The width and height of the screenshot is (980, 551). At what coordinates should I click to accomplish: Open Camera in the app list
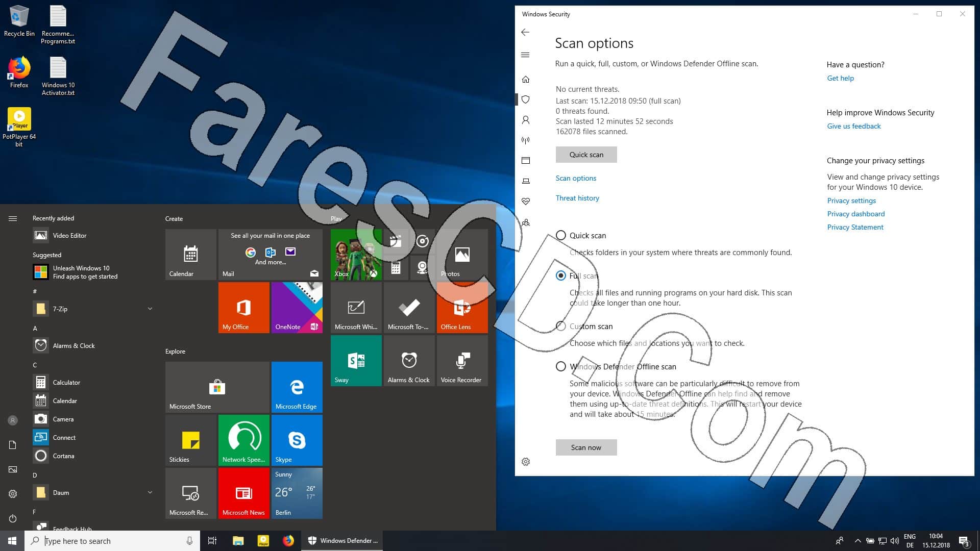tap(93, 419)
